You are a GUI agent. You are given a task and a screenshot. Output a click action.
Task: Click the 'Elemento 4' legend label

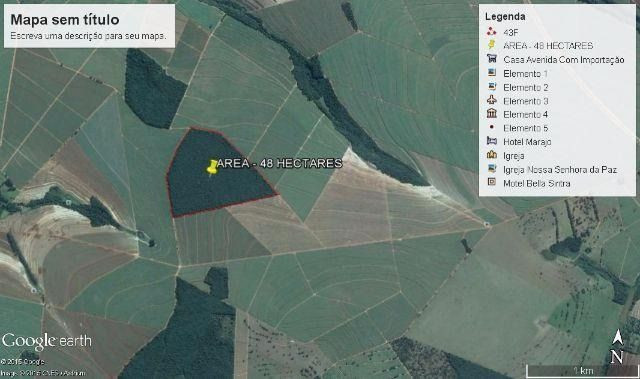(526, 115)
